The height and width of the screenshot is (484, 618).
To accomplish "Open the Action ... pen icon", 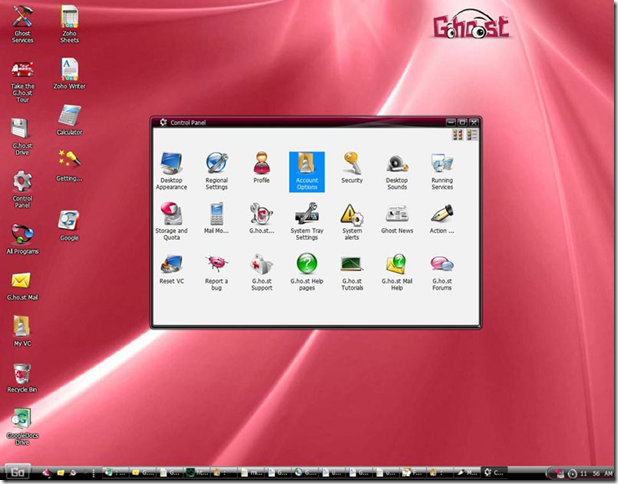I will (442, 219).
